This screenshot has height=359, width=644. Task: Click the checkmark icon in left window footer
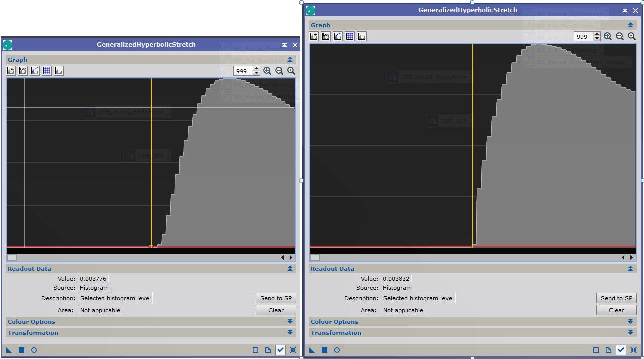[280, 350]
